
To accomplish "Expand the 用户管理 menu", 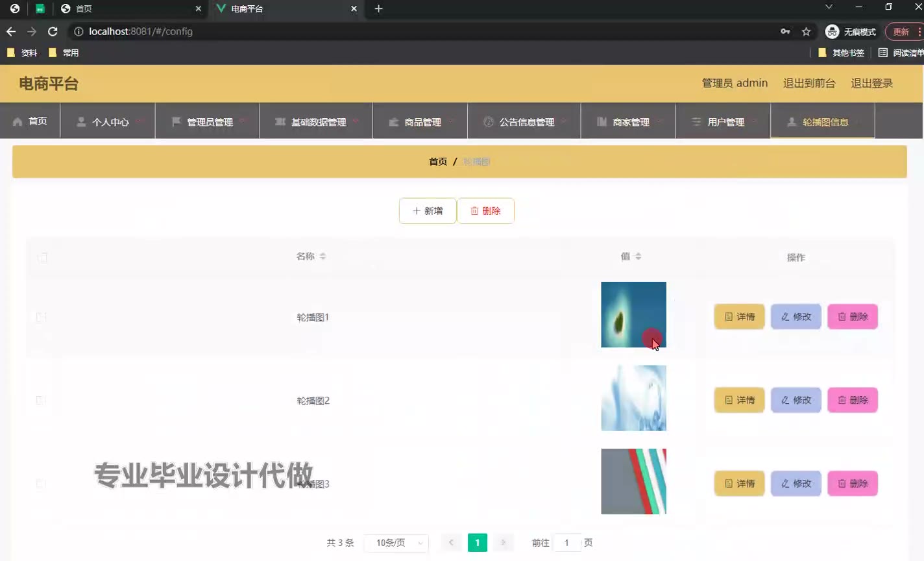I will pyautogui.click(x=723, y=121).
